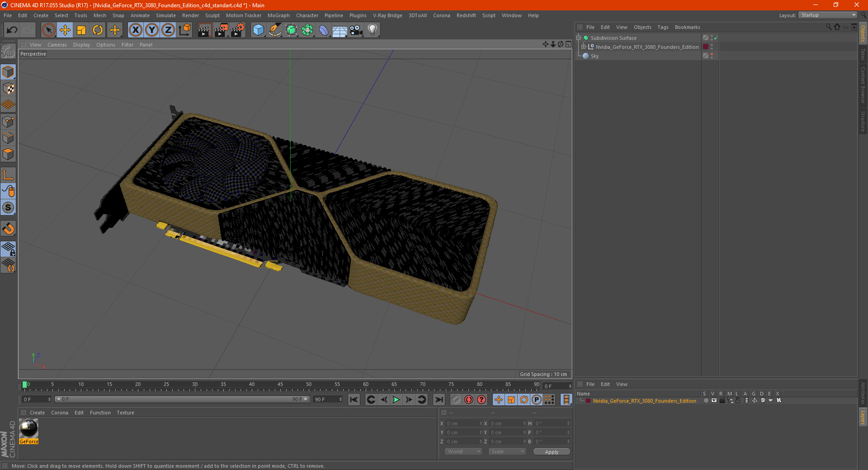868x470 pixels.
Task: Switch to Edges mode
Action: pyautogui.click(x=8, y=138)
